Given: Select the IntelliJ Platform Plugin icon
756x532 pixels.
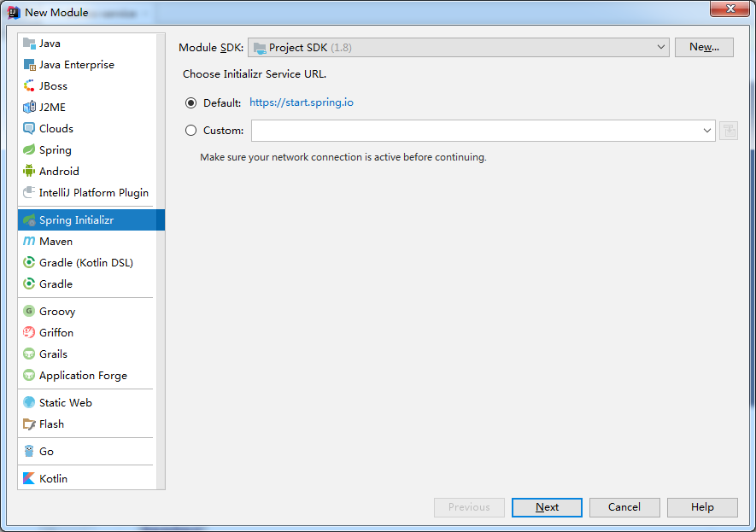Looking at the screenshot, I should [29, 192].
